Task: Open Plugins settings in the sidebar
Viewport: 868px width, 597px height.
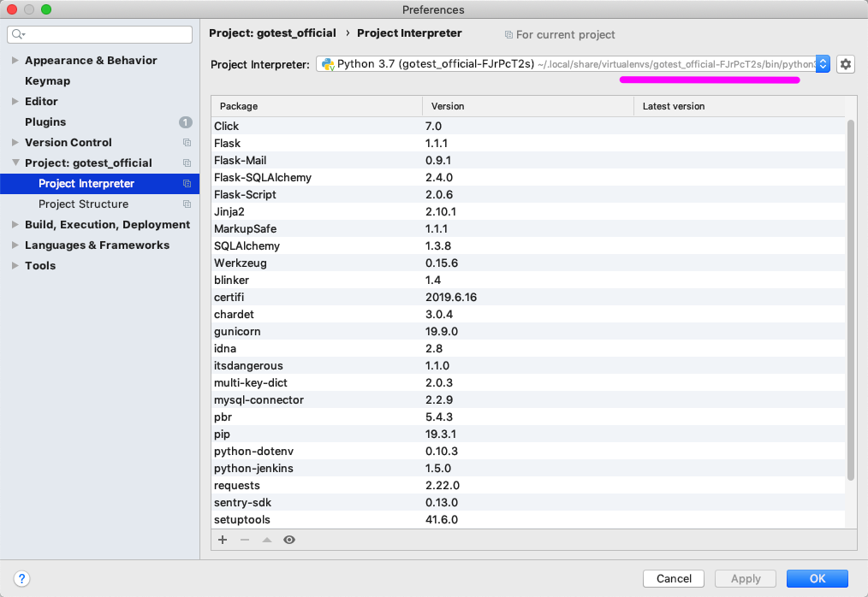Action: (48, 121)
